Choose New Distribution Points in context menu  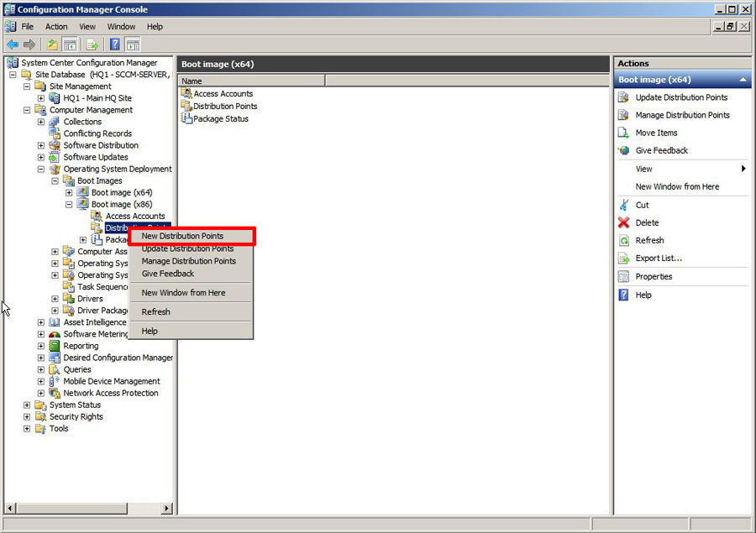click(x=191, y=236)
